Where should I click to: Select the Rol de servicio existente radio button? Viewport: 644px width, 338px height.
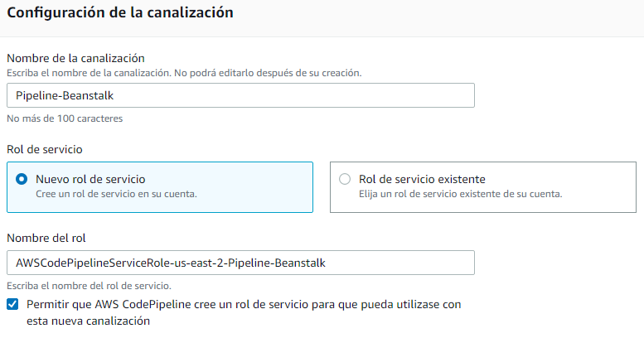(x=345, y=179)
